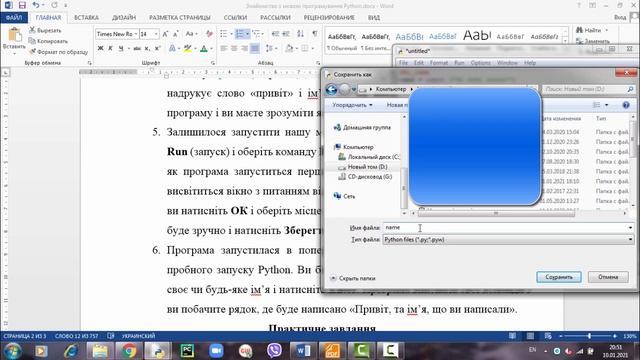The image size is (640, 360).
Task: Open the ФАЙЛ (File) tab
Action: point(14,18)
